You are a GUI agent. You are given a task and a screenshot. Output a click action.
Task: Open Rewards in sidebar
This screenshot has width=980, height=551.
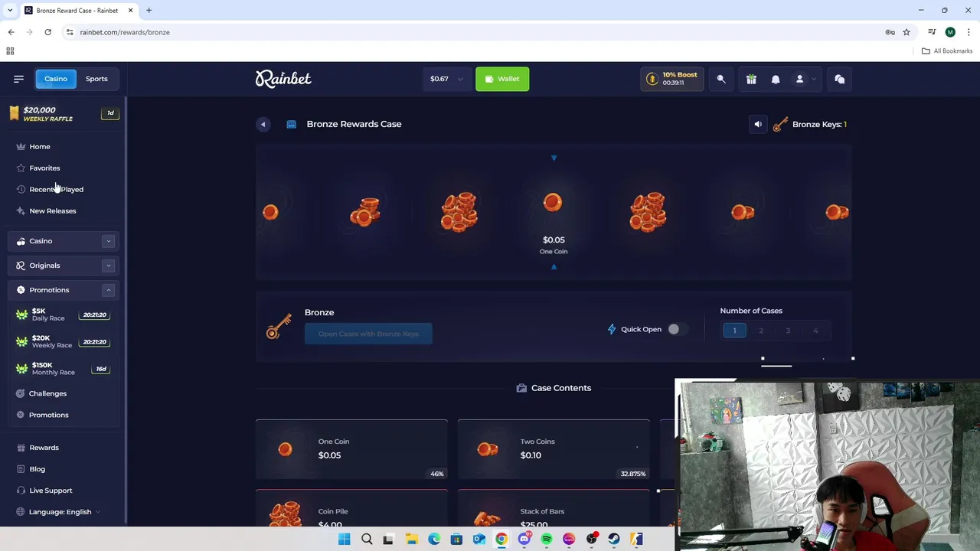(x=44, y=448)
